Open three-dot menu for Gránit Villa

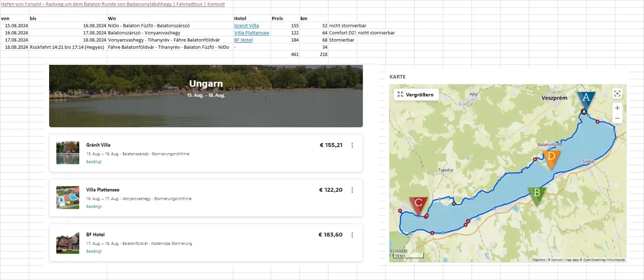click(352, 145)
